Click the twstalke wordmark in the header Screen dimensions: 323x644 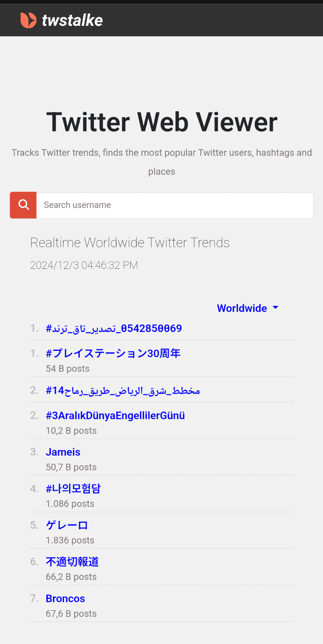pyautogui.click(x=72, y=20)
